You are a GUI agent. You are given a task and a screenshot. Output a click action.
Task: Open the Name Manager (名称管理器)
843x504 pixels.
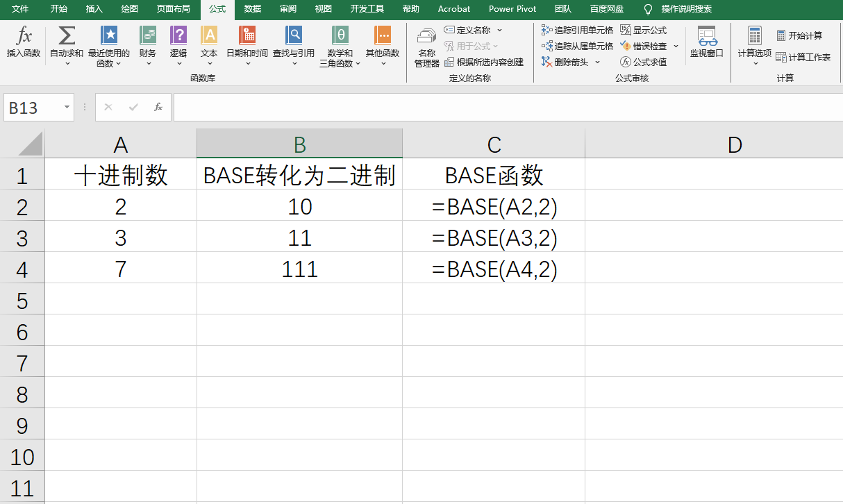(x=427, y=47)
